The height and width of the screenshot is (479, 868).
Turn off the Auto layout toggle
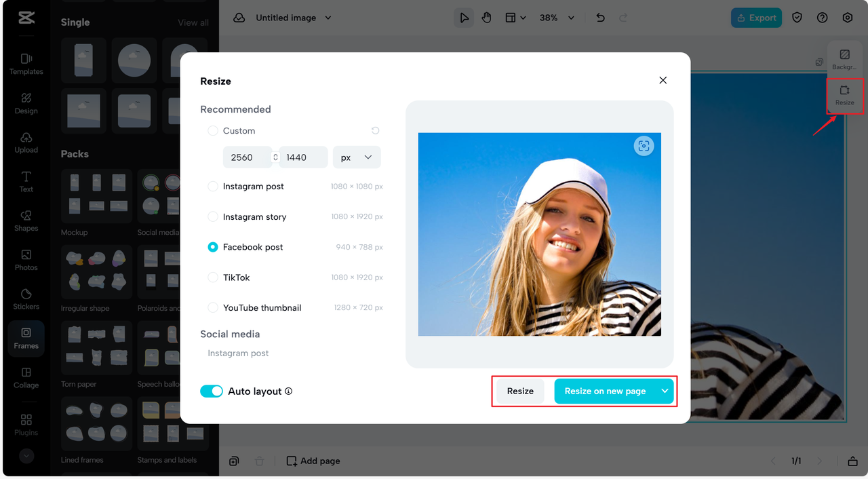coord(212,391)
